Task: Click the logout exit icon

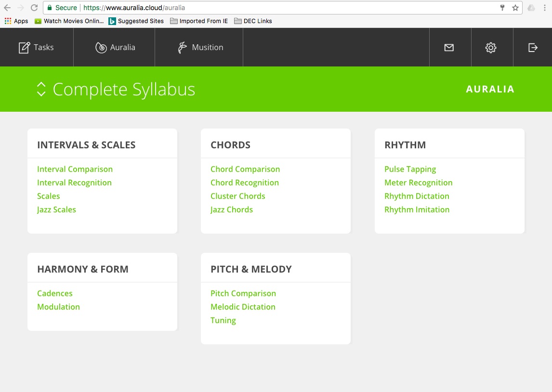Action: click(533, 48)
